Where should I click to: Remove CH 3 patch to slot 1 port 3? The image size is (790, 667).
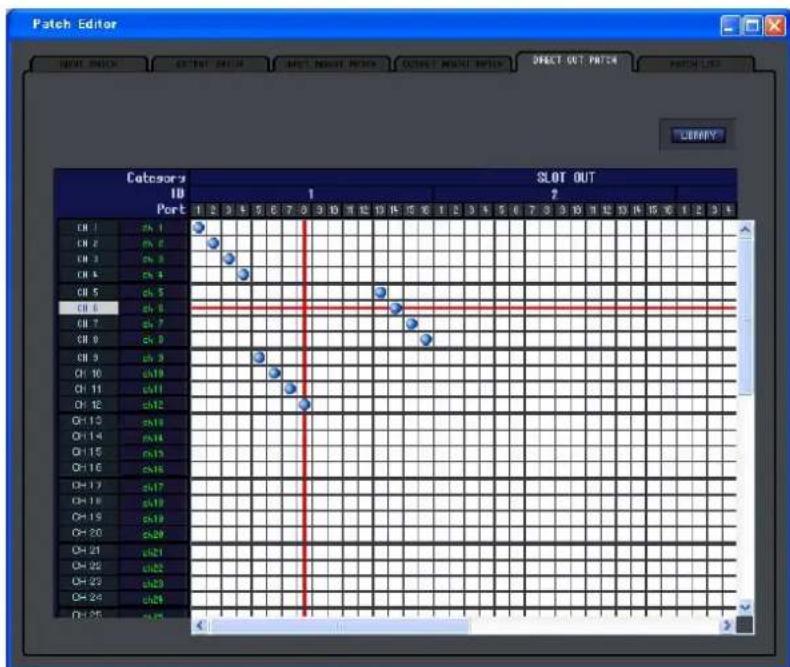click(x=229, y=258)
